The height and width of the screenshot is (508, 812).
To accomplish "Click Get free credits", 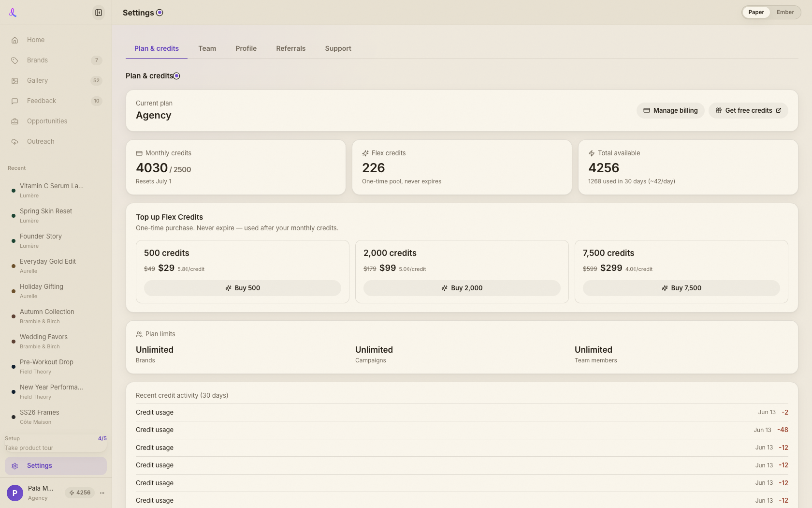I will tap(748, 111).
